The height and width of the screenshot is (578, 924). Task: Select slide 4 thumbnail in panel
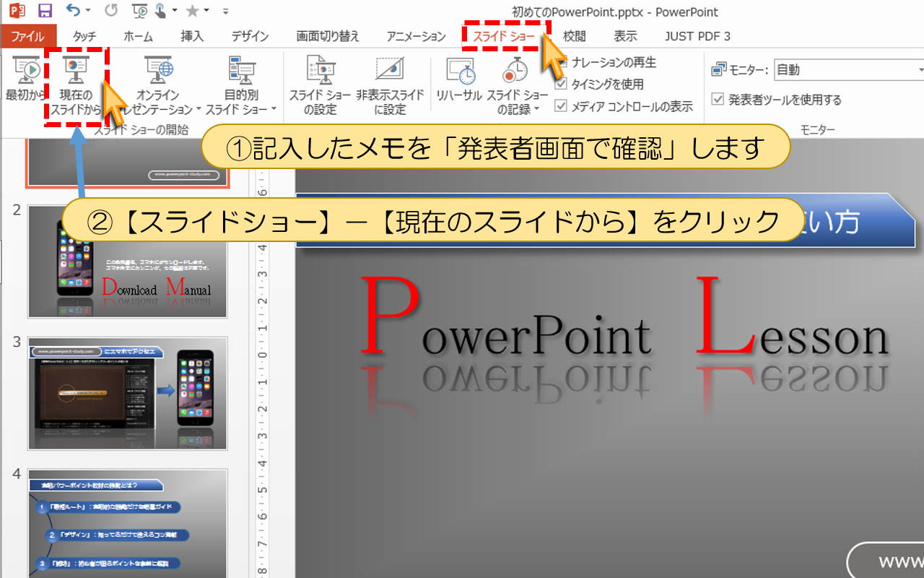click(x=128, y=524)
